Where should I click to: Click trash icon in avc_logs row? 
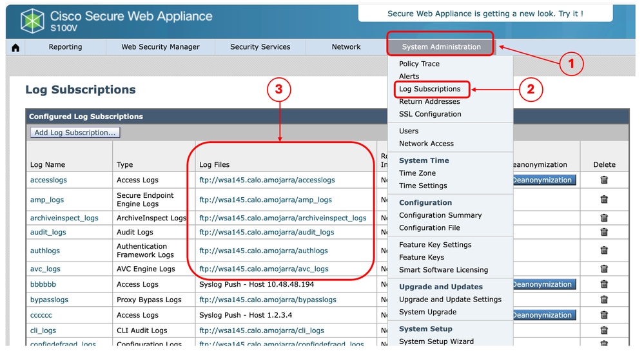point(604,269)
